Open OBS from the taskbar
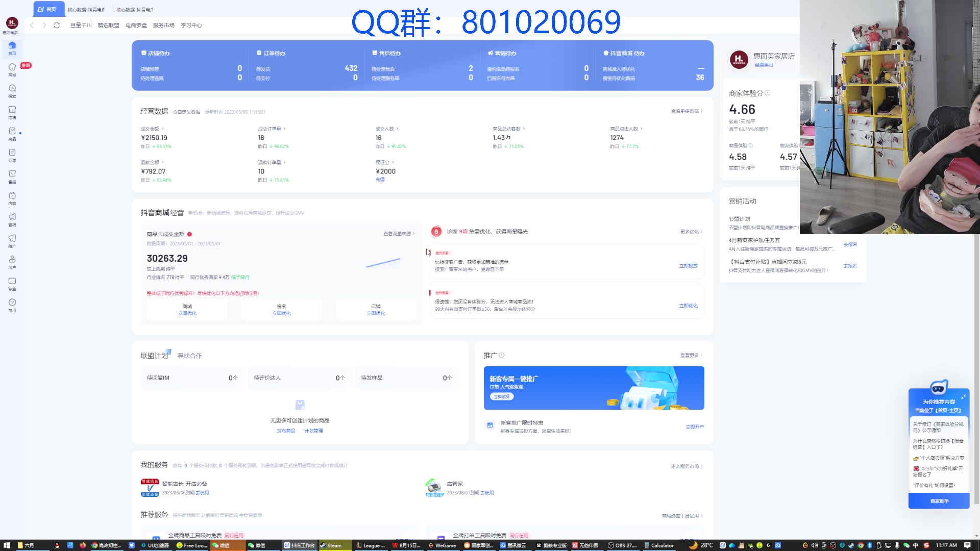Viewport: 980px width, 551px height. (x=623, y=545)
